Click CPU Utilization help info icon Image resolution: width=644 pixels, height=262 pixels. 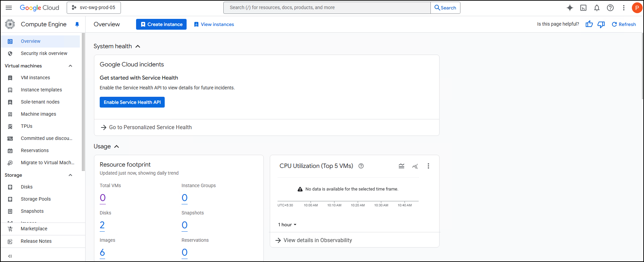[361, 166]
